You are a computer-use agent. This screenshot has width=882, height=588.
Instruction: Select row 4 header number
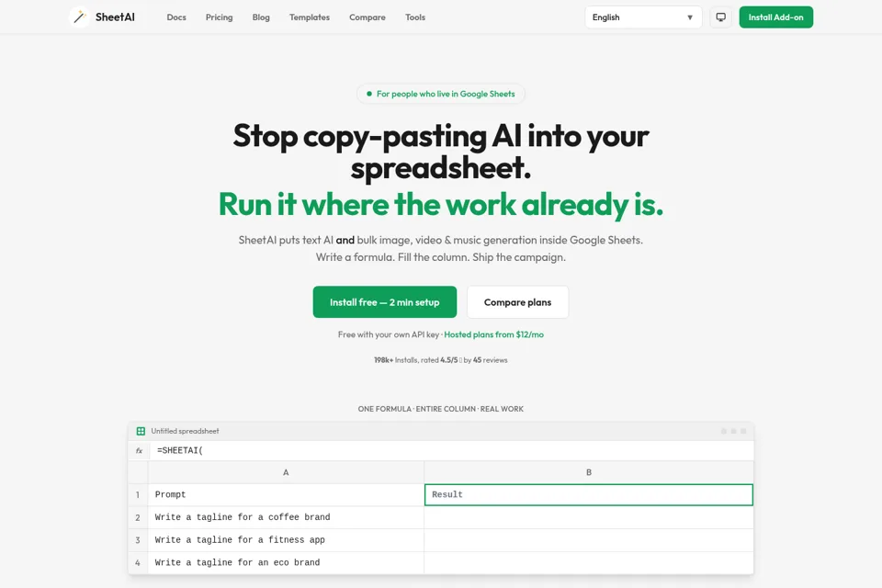138,562
